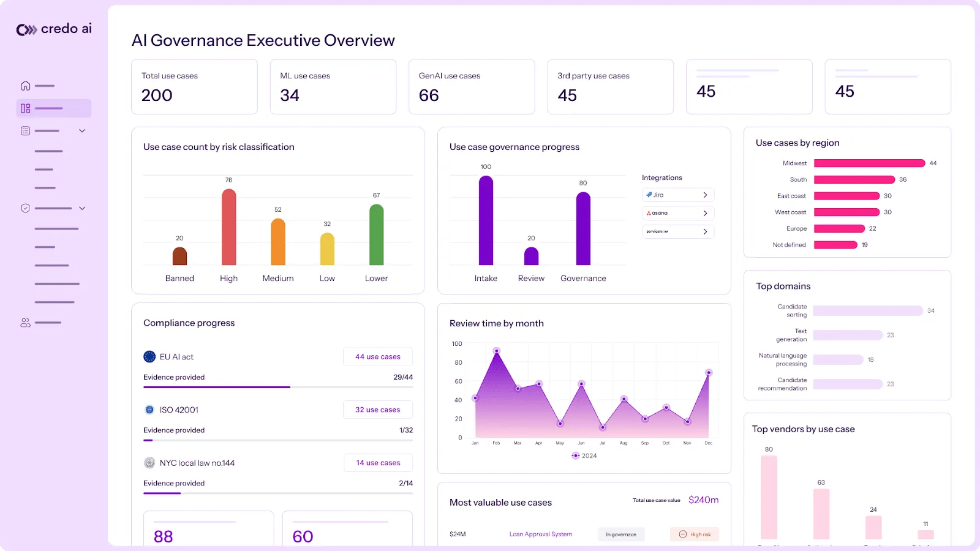Click the NYC local law seal icon
Screen dimensions: 980x551
click(x=149, y=463)
